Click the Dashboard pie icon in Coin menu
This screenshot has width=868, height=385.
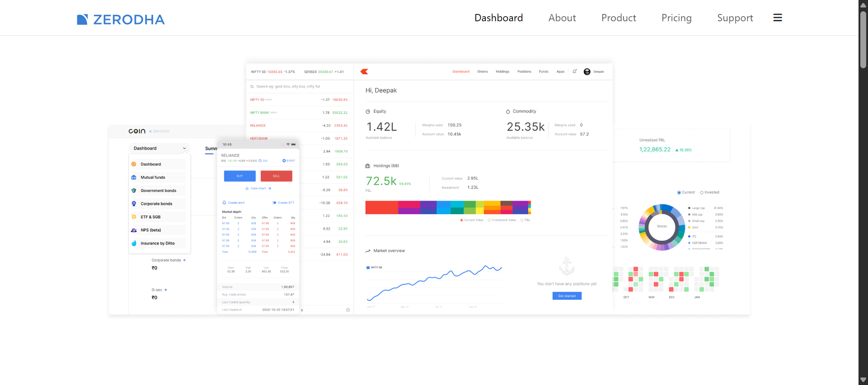coord(134,164)
